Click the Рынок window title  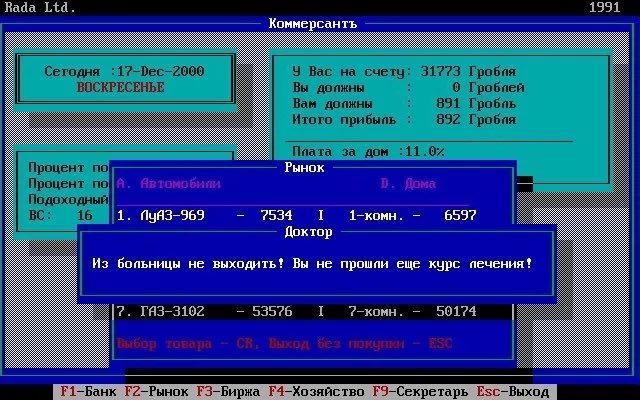tap(304, 167)
